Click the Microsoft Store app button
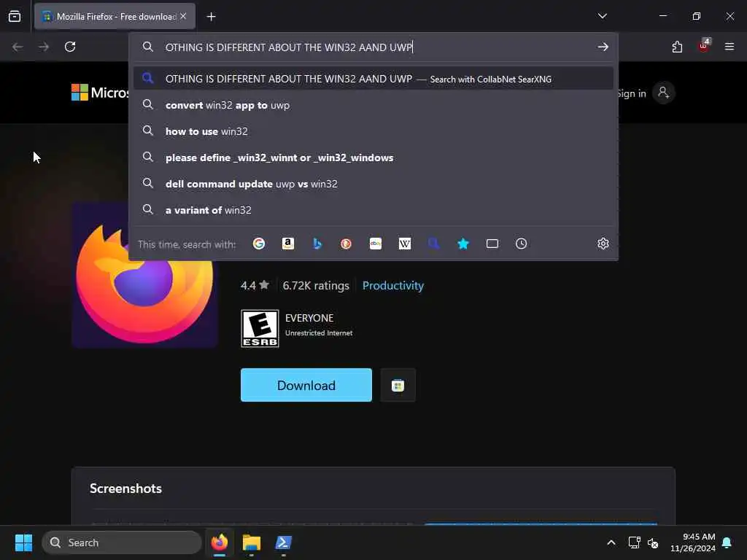 [x=398, y=385]
